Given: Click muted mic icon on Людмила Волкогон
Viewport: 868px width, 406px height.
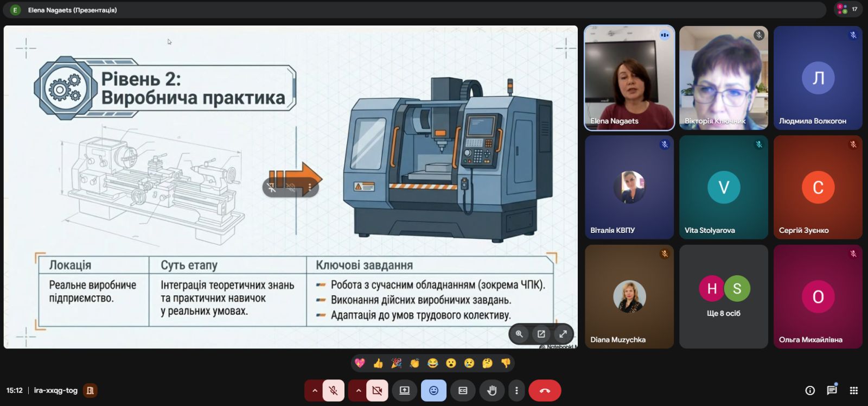Looking at the screenshot, I should point(853,35).
